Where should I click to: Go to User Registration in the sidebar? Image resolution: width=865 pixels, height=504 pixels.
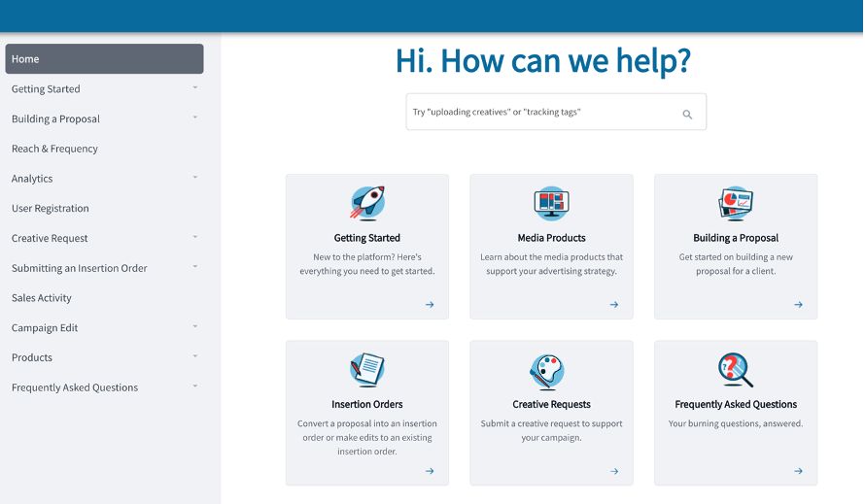51,209
